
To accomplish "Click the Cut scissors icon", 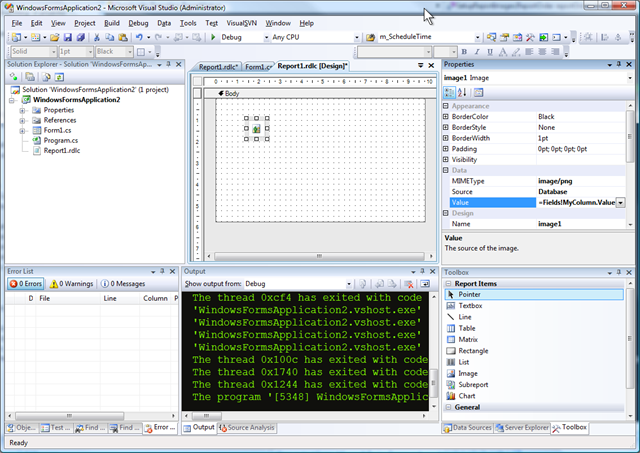I will [97, 38].
